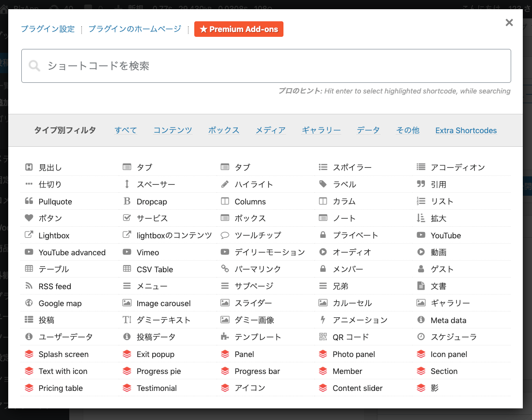Click the Lightbox external-link icon
532x420 pixels.
pyautogui.click(x=29, y=235)
